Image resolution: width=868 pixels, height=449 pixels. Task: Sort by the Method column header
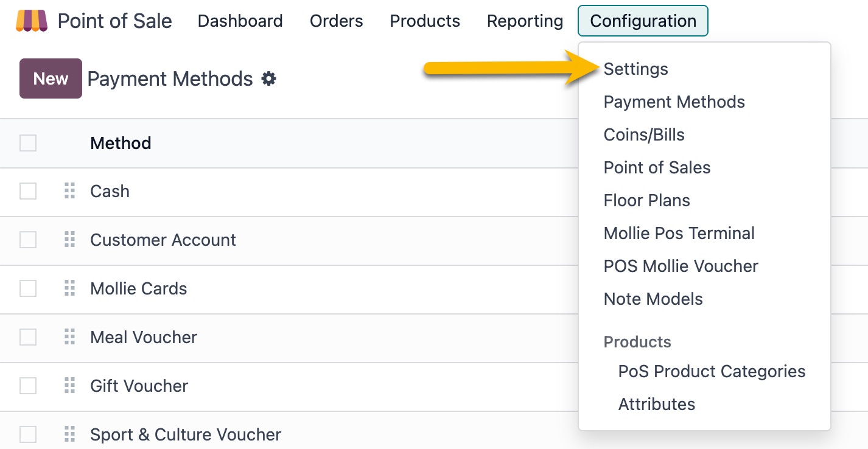tap(121, 143)
